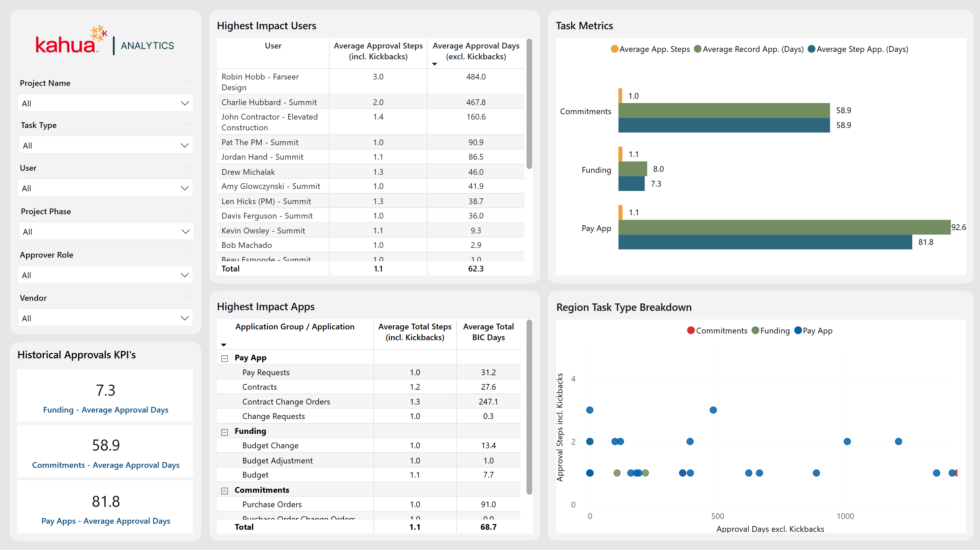This screenshot has height=550, width=980.
Task: Sort by Average Total BIC Days header
Action: [x=488, y=332]
